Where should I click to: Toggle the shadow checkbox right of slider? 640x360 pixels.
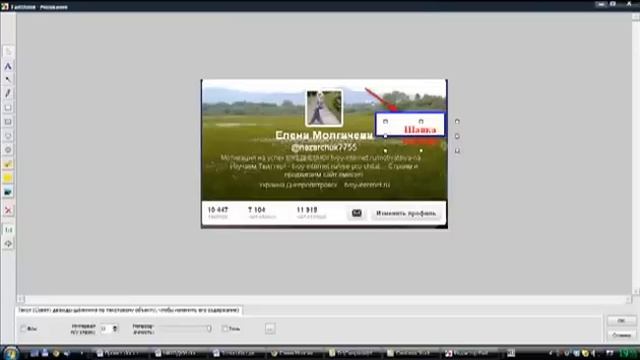click(224, 329)
